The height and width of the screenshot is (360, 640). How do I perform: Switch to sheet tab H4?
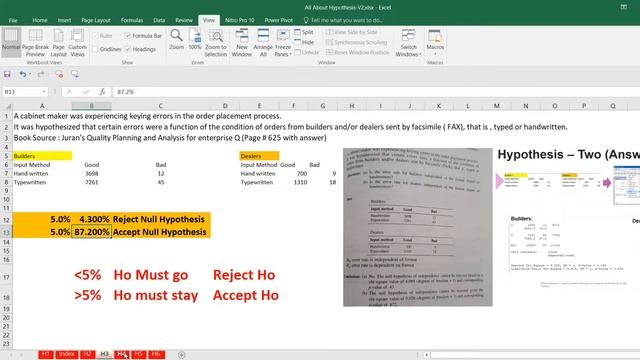click(x=122, y=354)
